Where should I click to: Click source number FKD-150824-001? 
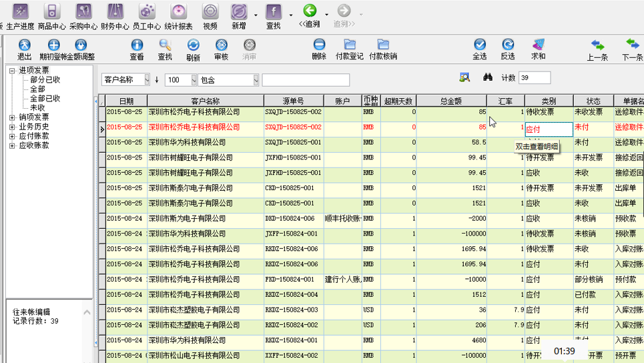click(x=290, y=279)
